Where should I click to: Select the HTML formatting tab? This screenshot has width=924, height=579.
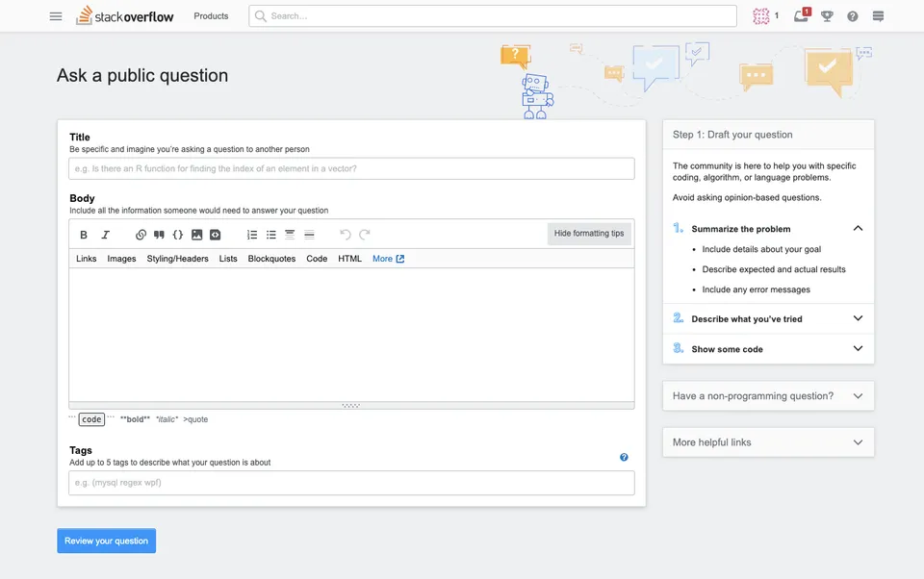(349, 259)
